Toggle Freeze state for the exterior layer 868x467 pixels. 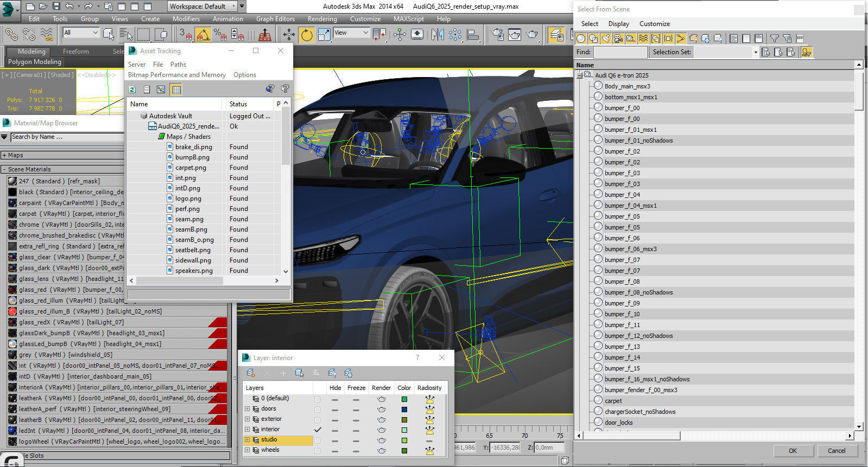click(356, 420)
